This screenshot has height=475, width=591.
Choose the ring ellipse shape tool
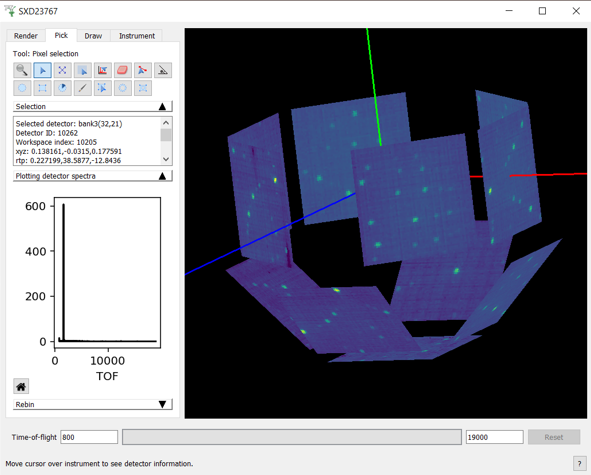click(x=122, y=88)
